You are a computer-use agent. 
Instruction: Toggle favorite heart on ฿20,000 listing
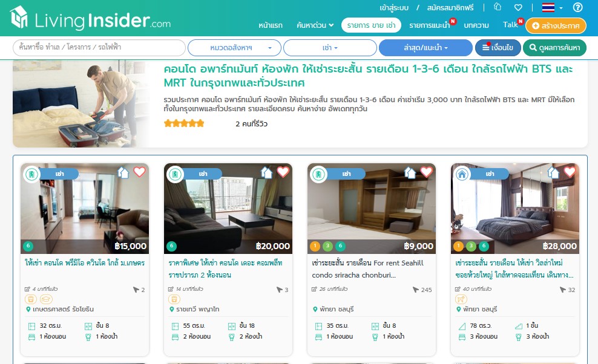pos(283,172)
